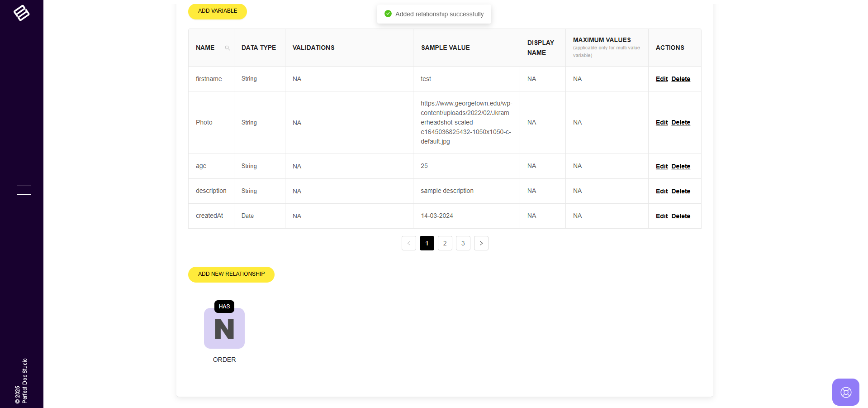Switch to page 3 of variables
This screenshot has height=408, width=868.
(463, 243)
